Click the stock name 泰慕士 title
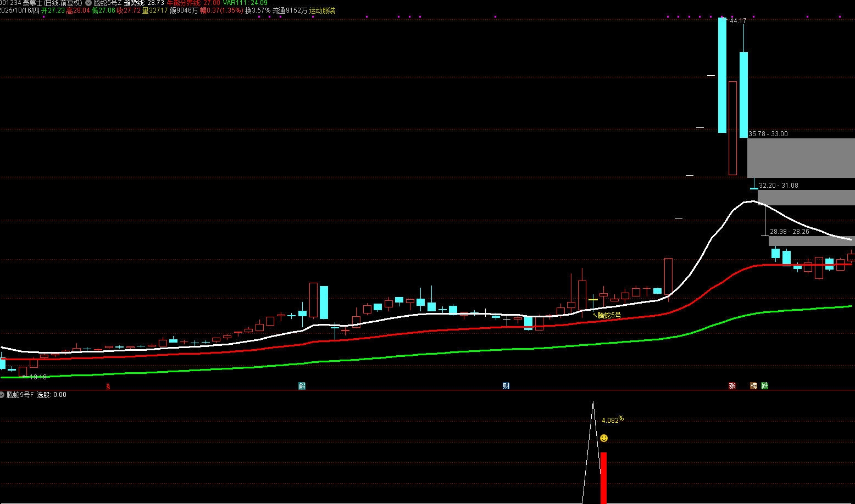Viewport: 855px width, 504px height. pos(32,3)
